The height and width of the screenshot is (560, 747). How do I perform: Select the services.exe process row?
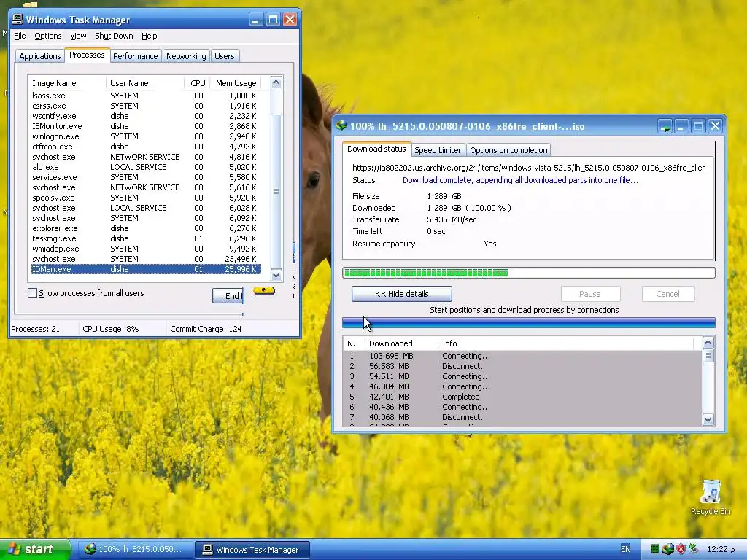[146, 177]
